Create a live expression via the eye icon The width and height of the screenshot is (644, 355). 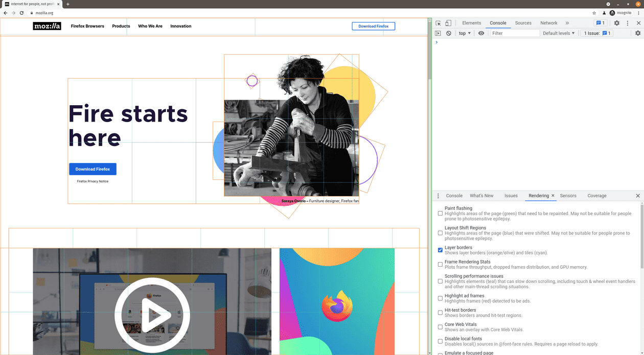481,33
